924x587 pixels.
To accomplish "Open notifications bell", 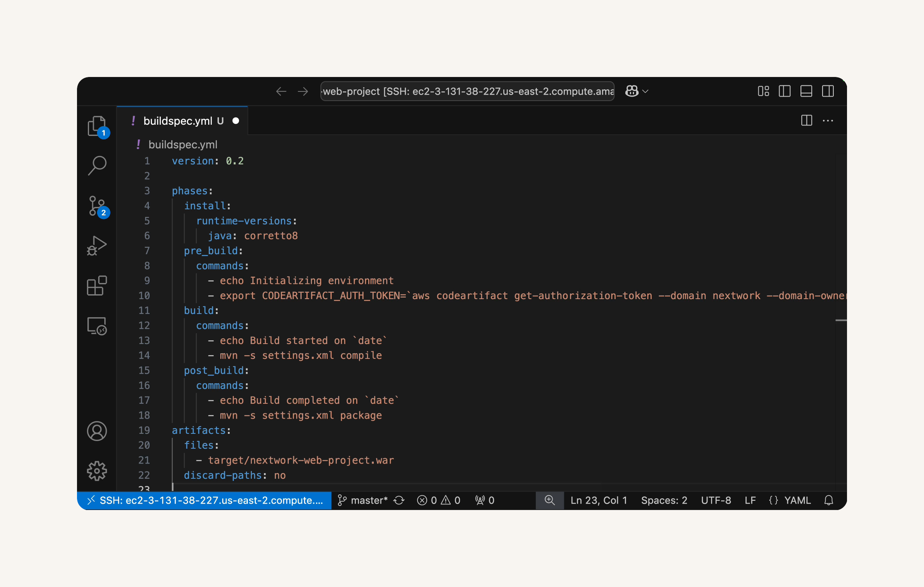I will coord(829,500).
